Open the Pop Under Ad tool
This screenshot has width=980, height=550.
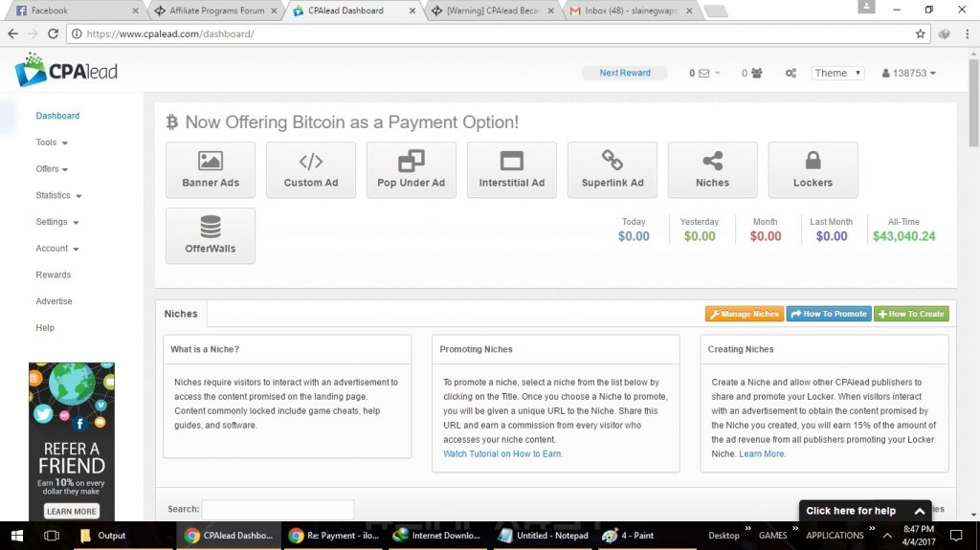point(412,170)
